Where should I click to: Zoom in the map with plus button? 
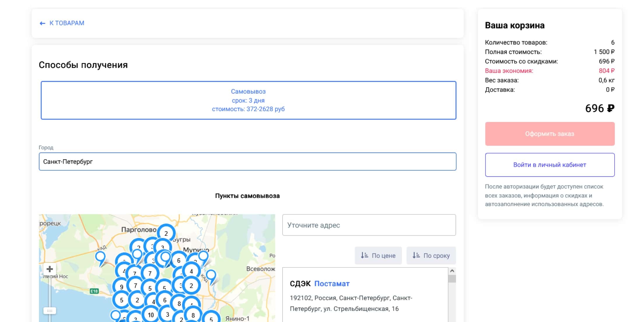coord(50,269)
